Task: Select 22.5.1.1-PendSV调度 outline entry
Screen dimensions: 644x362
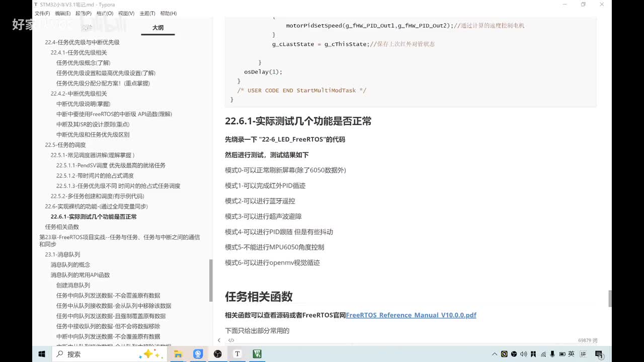Action: pyautogui.click(x=111, y=165)
